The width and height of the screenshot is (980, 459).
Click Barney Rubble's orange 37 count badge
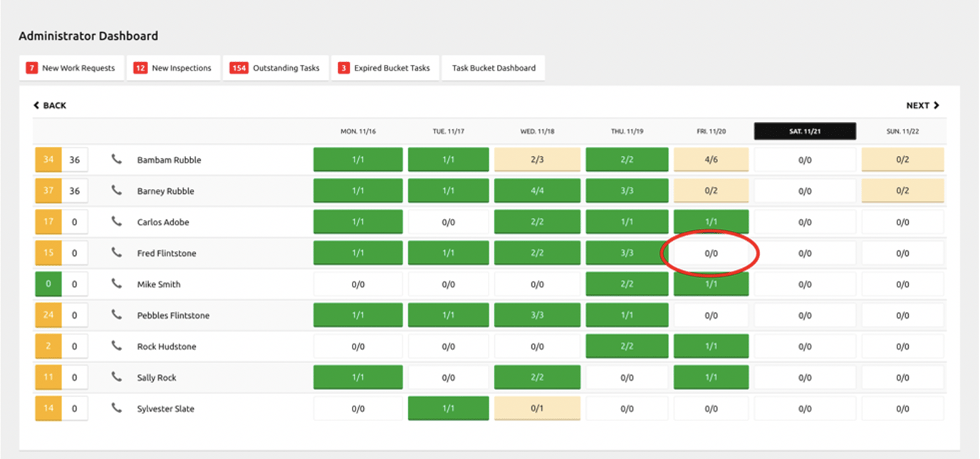pyautogui.click(x=48, y=191)
